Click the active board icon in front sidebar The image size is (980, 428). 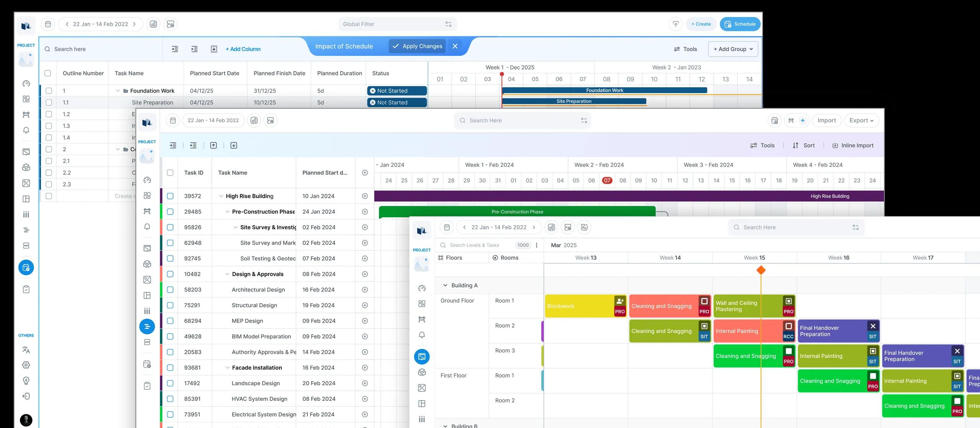(422, 357)
